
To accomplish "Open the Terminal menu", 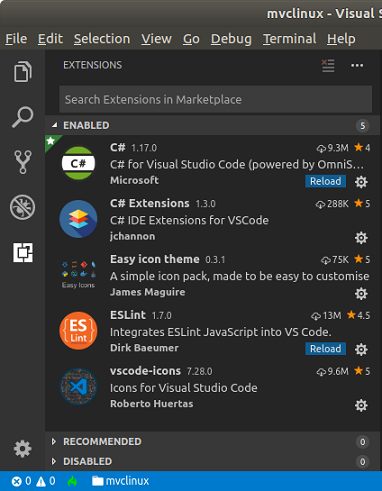I will [x=289, y=39].
